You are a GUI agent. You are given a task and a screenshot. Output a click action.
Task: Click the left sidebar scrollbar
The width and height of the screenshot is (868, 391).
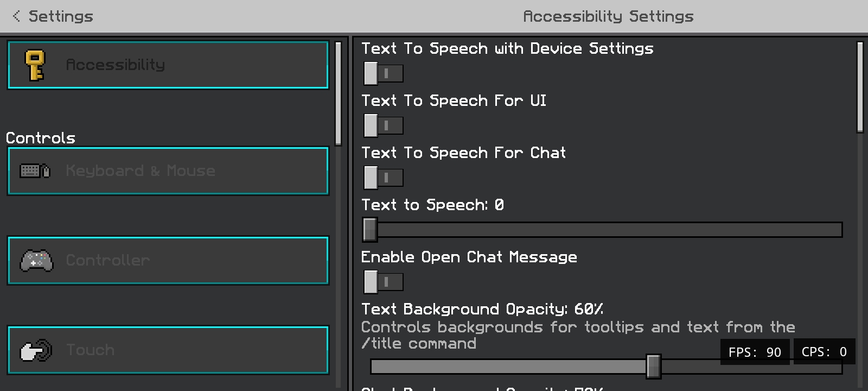tap(339, 93)
